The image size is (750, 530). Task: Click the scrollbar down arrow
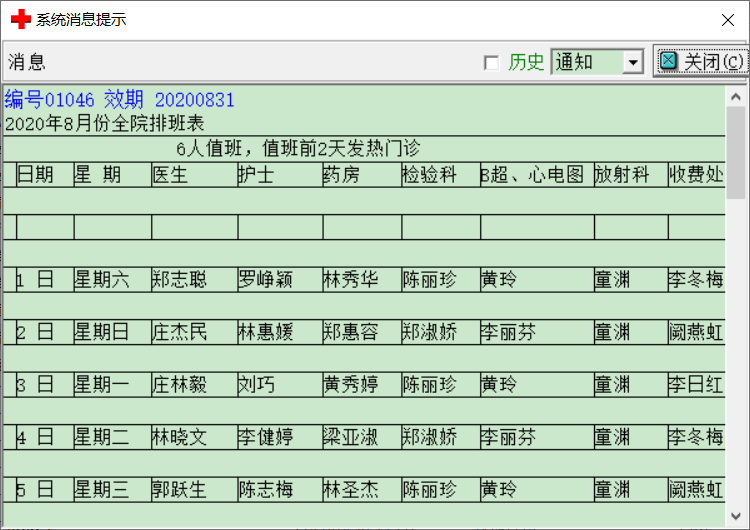click(736, 516)
